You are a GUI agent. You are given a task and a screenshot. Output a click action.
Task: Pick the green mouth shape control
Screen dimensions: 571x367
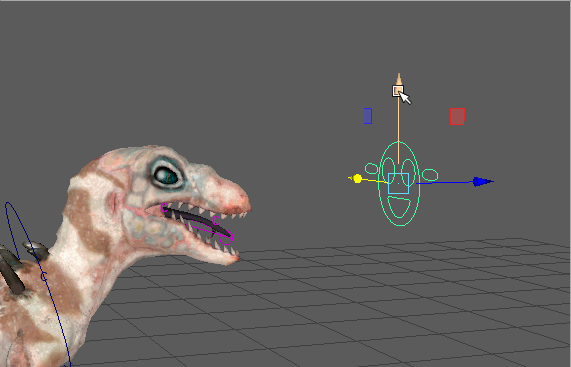click(x=400, y=207)
